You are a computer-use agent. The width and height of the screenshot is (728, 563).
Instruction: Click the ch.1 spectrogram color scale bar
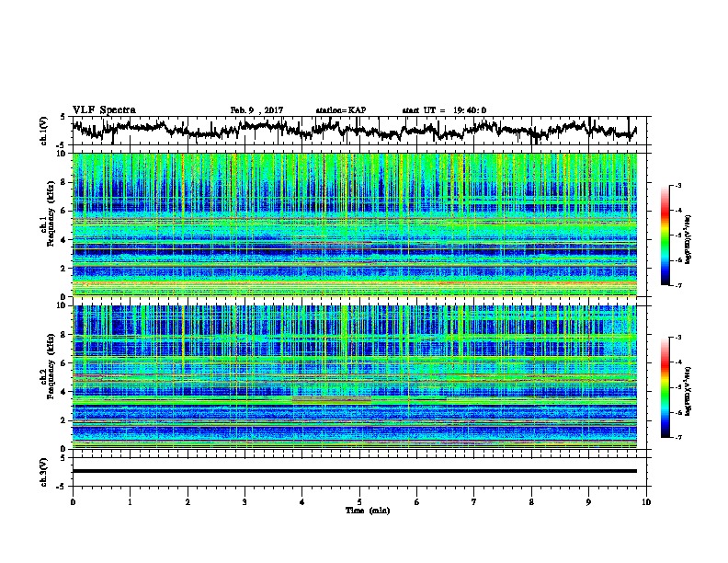pos(665,236)
